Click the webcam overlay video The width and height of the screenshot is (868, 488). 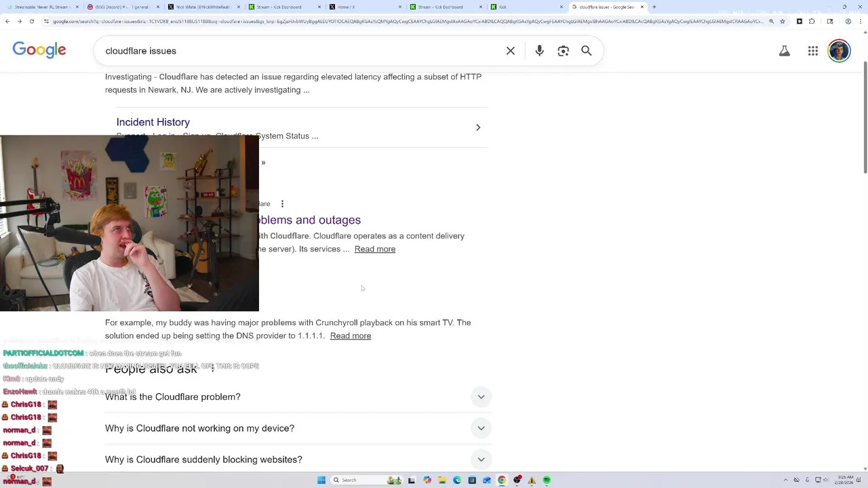click(130, 224)
